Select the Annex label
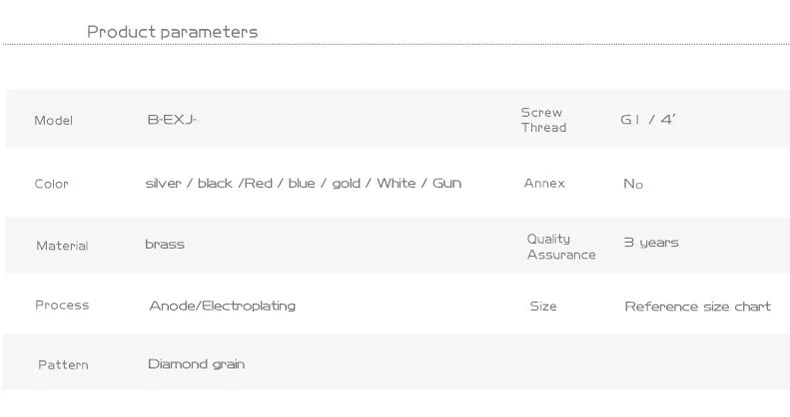This screenshot has width=790, height=417. (544, 184)
